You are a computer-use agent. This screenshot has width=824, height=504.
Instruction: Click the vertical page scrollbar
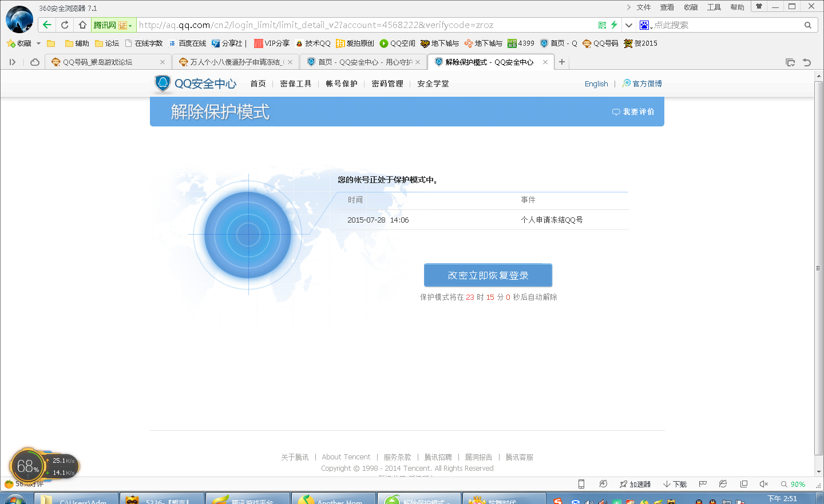[818, 268]
